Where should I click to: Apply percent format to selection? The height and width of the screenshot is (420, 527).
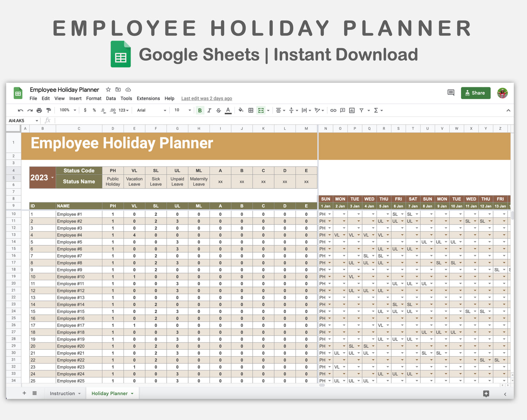[94, 110]
